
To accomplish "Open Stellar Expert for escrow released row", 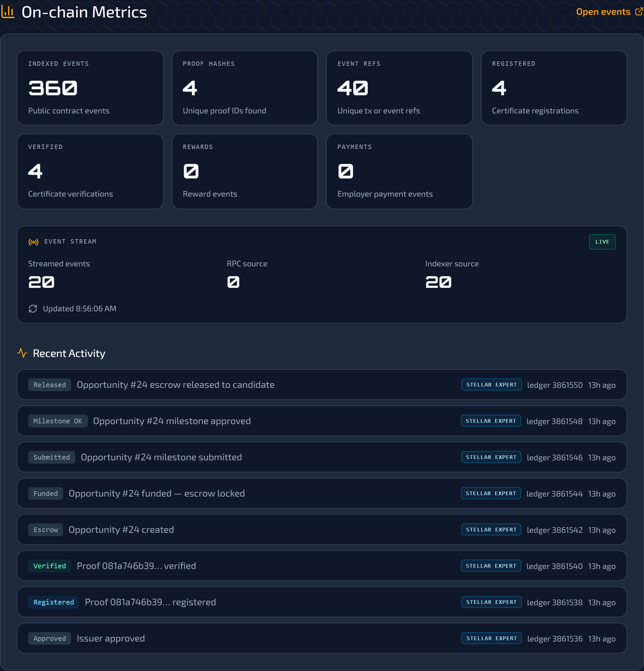I will (x=491, y=384).
